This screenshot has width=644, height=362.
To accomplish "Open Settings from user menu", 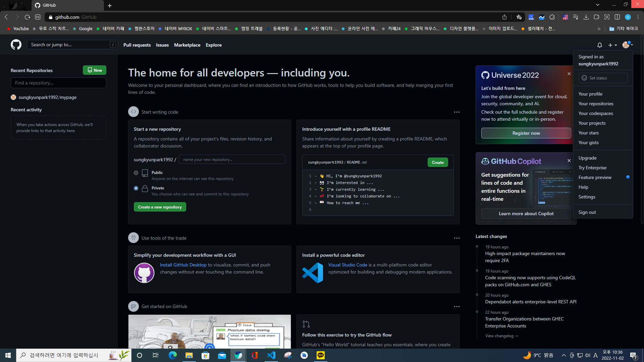I will click(603, 197).
